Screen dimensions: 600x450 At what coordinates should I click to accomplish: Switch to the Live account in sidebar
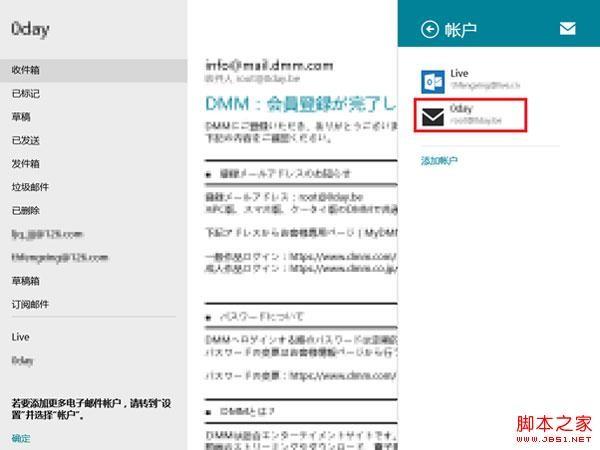pyautogui.click(x=21, y=337)
